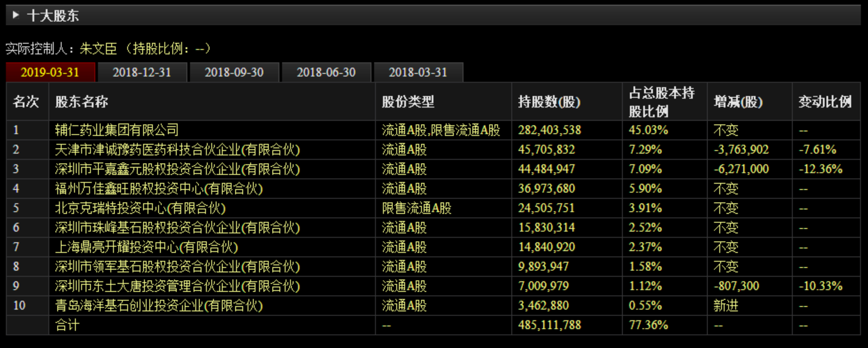
Task: Click share count 36,973,680
Action: click(546, 188)
